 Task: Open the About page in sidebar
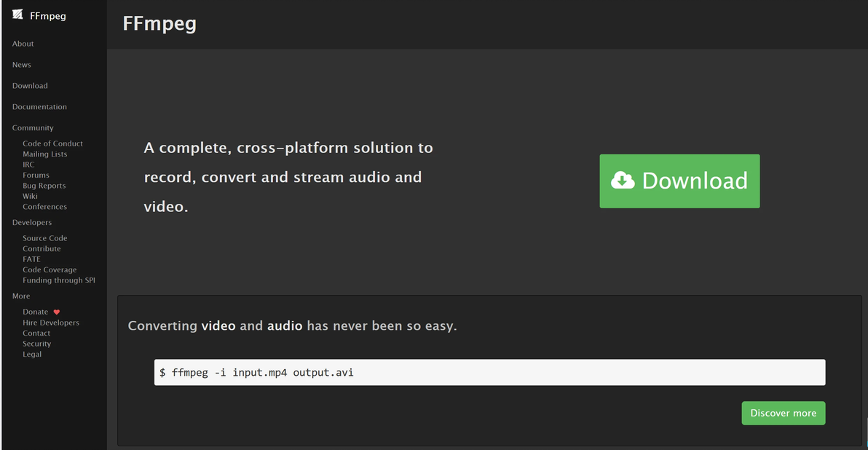[23, 44]
